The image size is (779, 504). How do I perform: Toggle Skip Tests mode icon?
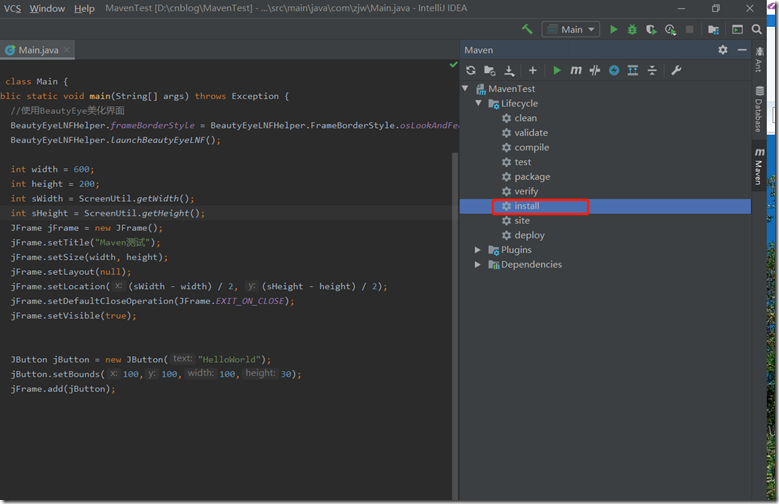click(x=595, y=71)
